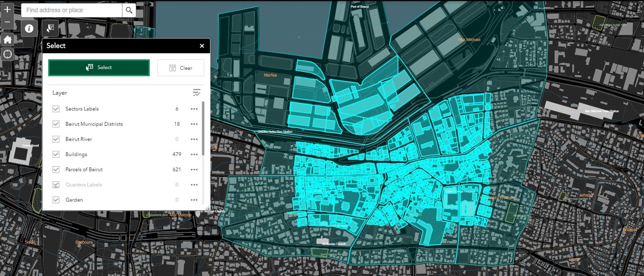Go to the default home extent
This screenshot has height=276, width=644.
(x=8, y=40)
